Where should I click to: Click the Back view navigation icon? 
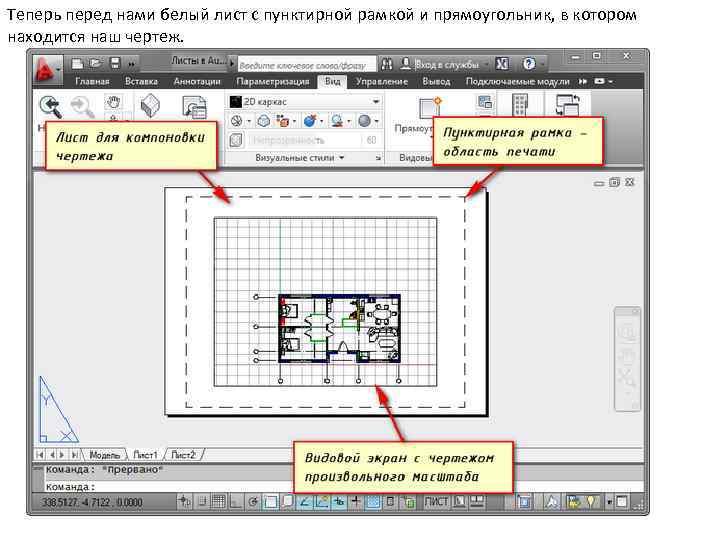pos(50,107)
